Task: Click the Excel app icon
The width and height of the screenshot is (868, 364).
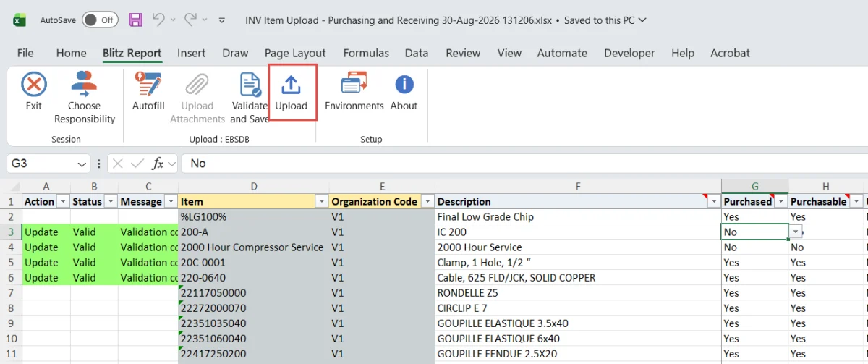Action: tap(20, 20)
